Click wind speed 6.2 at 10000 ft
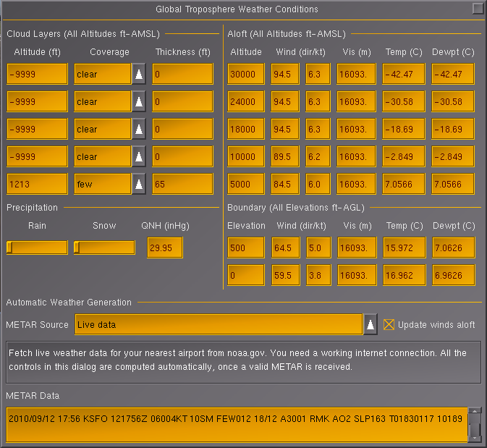The height and width of the screenshot is (448, 487). (318, 156)
